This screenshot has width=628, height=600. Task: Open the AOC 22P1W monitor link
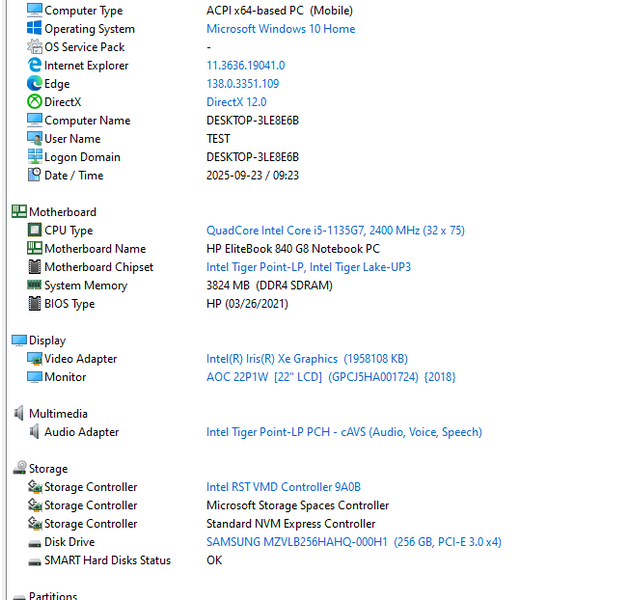(x=331, y=377)
